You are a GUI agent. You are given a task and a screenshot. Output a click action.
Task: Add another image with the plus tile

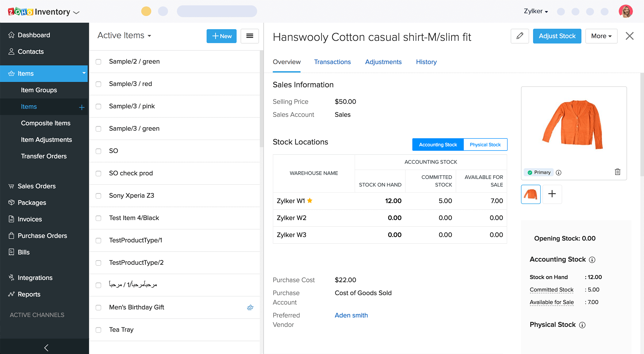[552, 194]
